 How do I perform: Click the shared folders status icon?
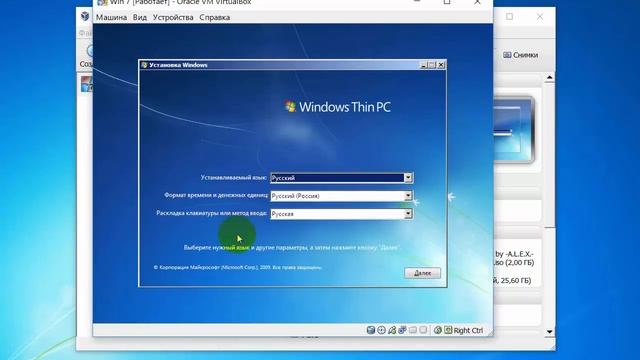[x=413, y=330]
